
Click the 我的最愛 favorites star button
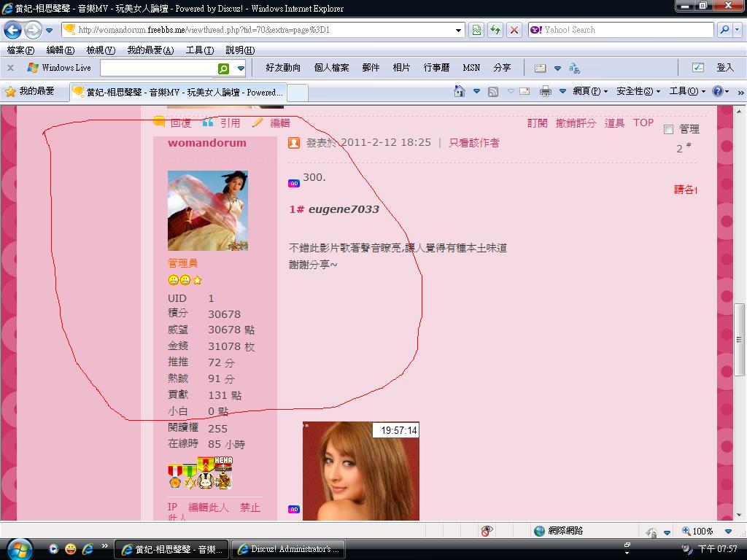[29, 91]
